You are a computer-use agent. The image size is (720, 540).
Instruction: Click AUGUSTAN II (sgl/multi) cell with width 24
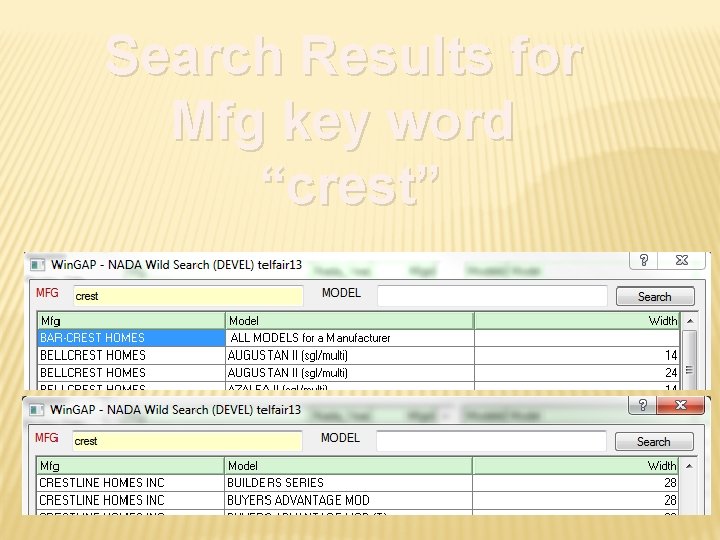pyautogui.click(x=350, y=373)
